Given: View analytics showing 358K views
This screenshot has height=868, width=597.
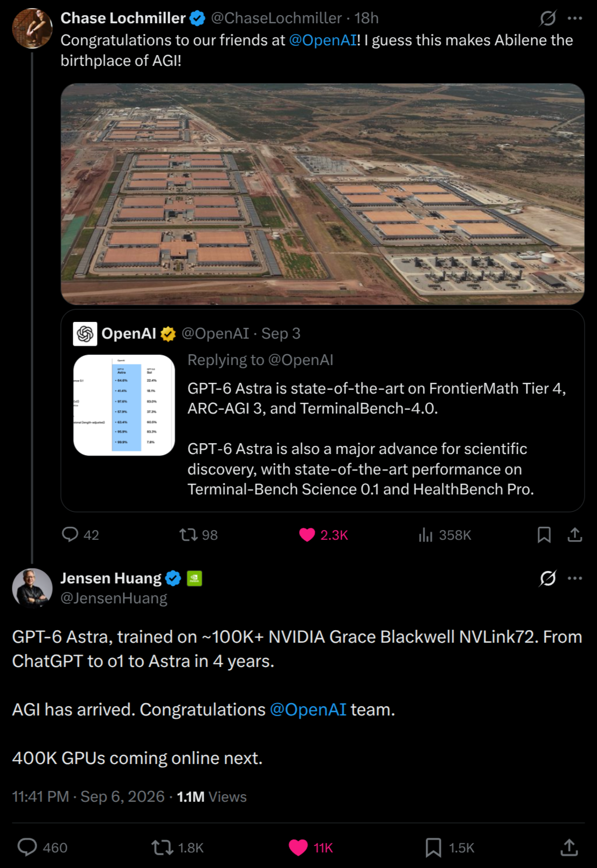Looking at the screenshot, I should coord(445,535).
